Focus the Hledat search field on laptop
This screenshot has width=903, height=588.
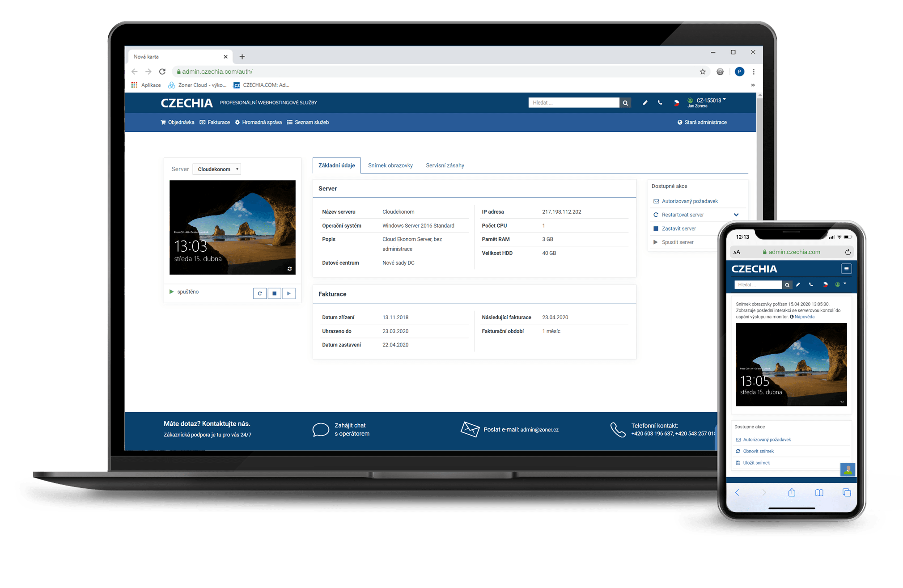pos(574,103)
